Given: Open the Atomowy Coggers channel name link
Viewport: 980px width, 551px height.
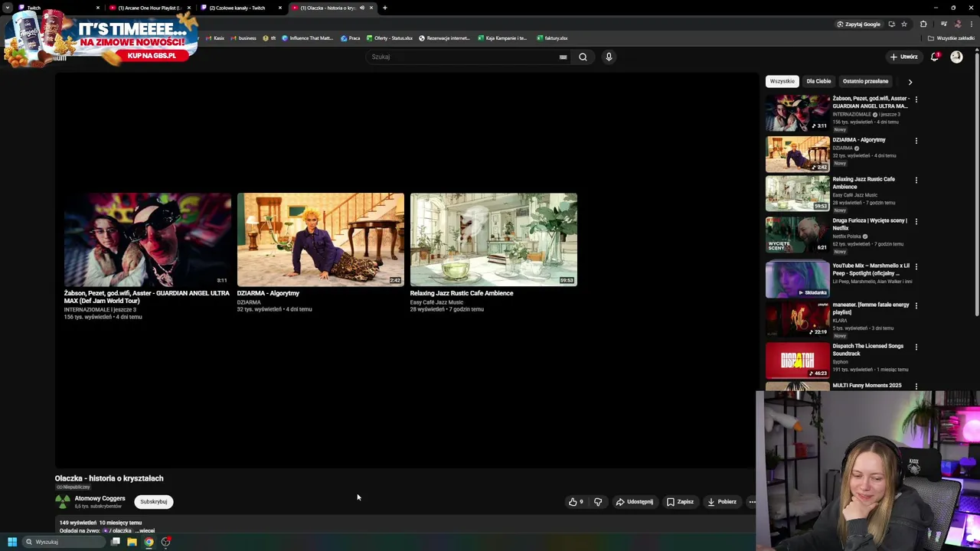Looking at the screenshot, I should click(x=100, y=498).
